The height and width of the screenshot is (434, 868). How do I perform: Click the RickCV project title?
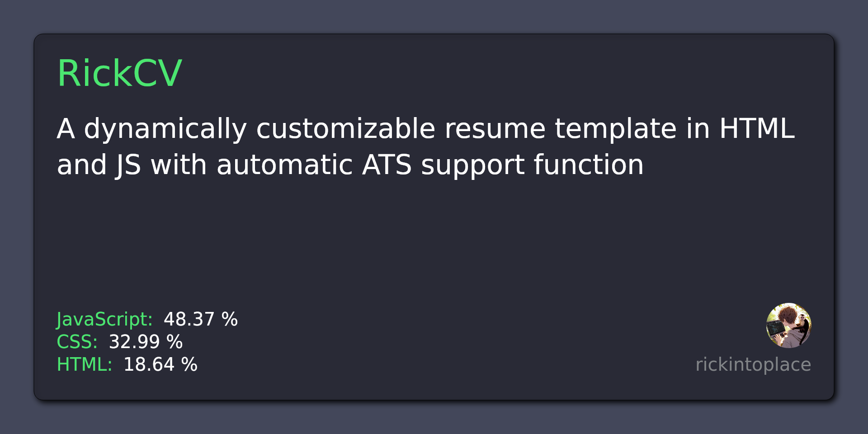coord(120,73)
